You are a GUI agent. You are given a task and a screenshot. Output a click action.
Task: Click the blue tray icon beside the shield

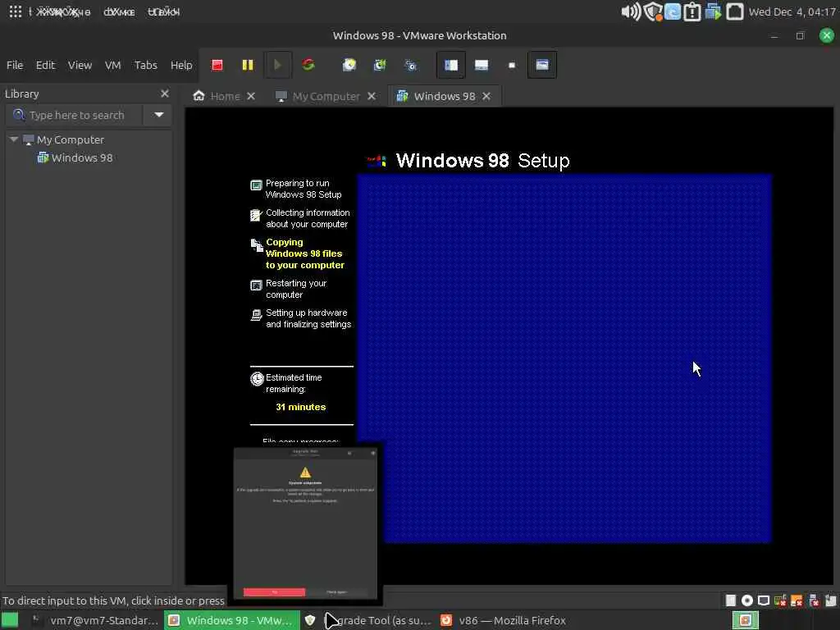pyautogui.click(x=673, y=11)
